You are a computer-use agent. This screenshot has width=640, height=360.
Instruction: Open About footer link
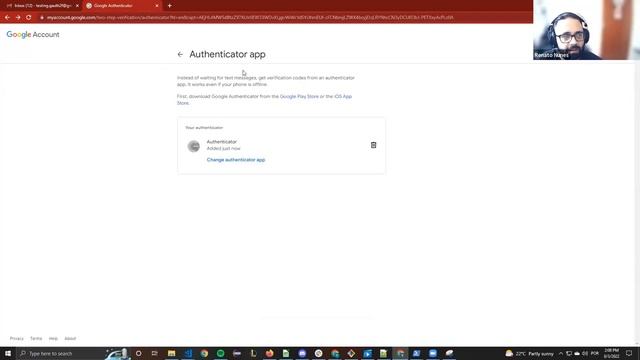point(70,338)
